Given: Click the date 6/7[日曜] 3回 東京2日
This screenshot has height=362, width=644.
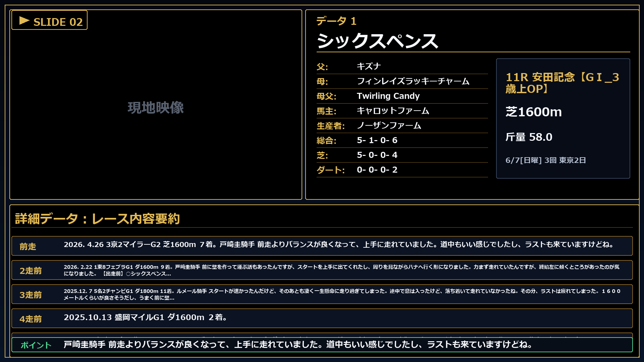Looking at the screenshot, I should (546, 160).
